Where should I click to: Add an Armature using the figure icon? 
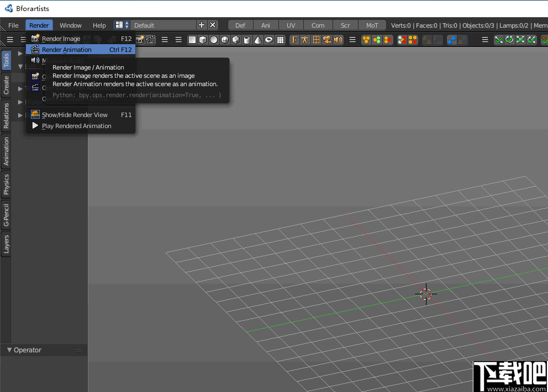[x=305, y=40]
